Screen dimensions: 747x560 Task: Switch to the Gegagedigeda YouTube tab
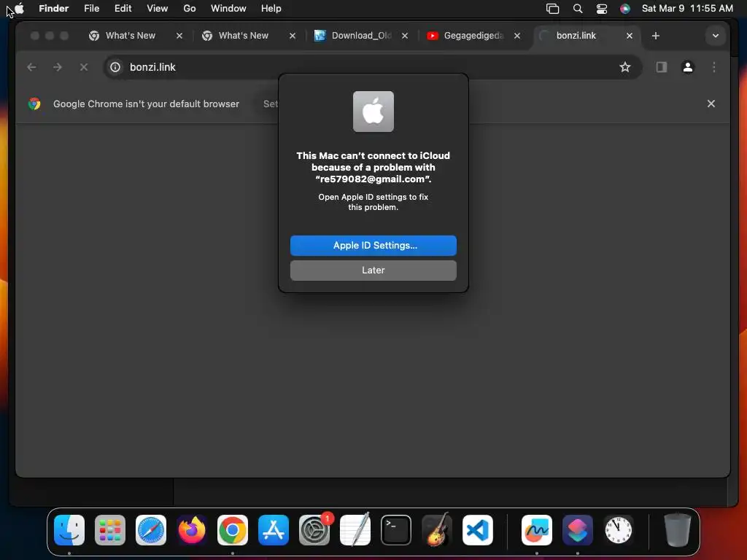[x=473, y=36]
